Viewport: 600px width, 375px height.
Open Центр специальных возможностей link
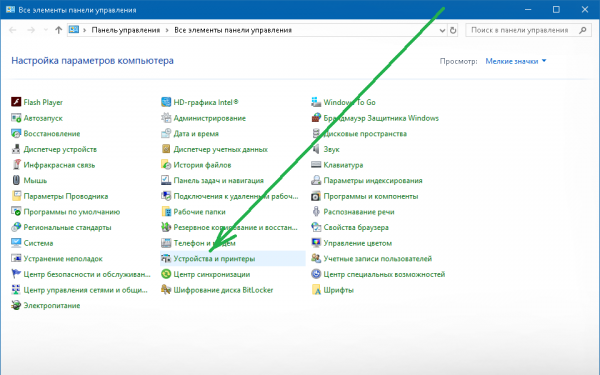point(384,274)
